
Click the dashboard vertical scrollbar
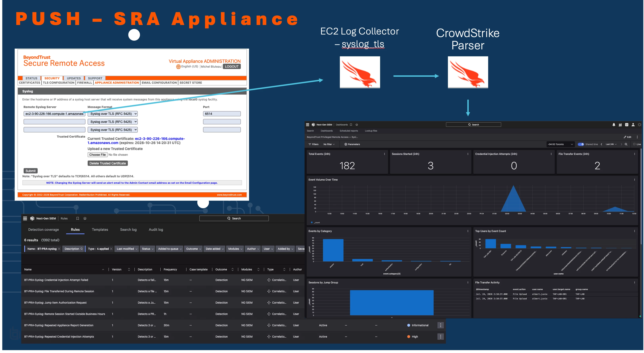641,196
